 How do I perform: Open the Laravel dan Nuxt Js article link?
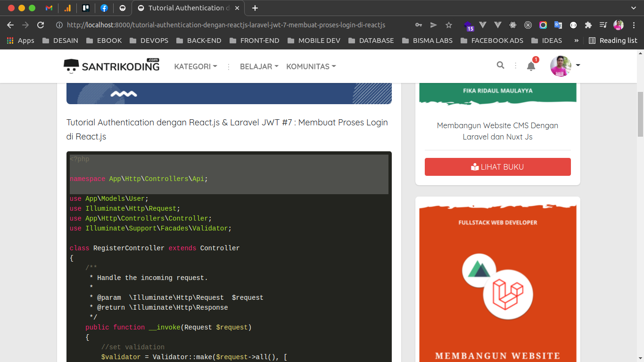point(497,131)
